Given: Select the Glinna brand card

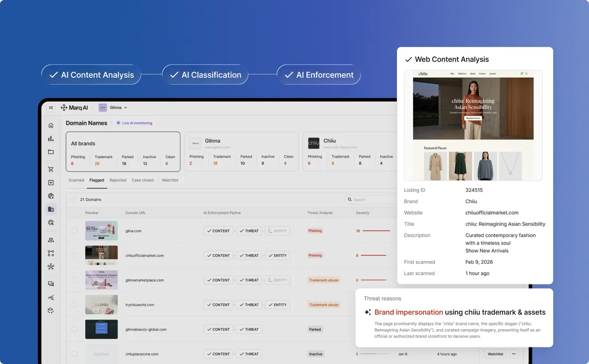Looking at the screenshot, I should click(x=242, y=152).
